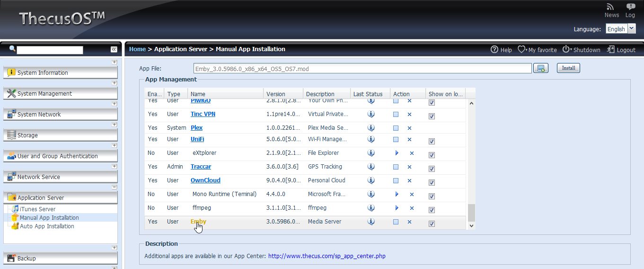
Task: Toggle show on login for Mono Runtime
Action: [432, 196]
